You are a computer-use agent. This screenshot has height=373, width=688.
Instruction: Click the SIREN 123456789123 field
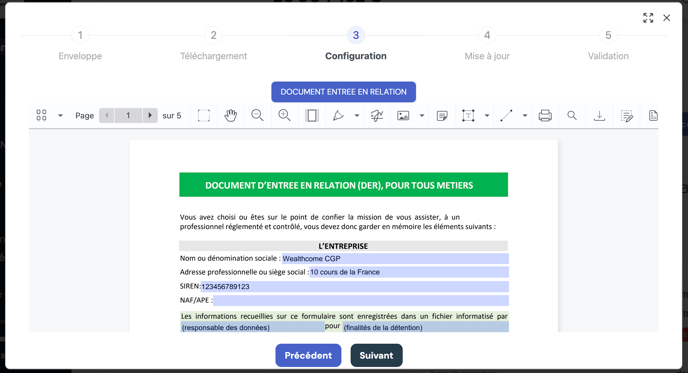tap(355, 287)
